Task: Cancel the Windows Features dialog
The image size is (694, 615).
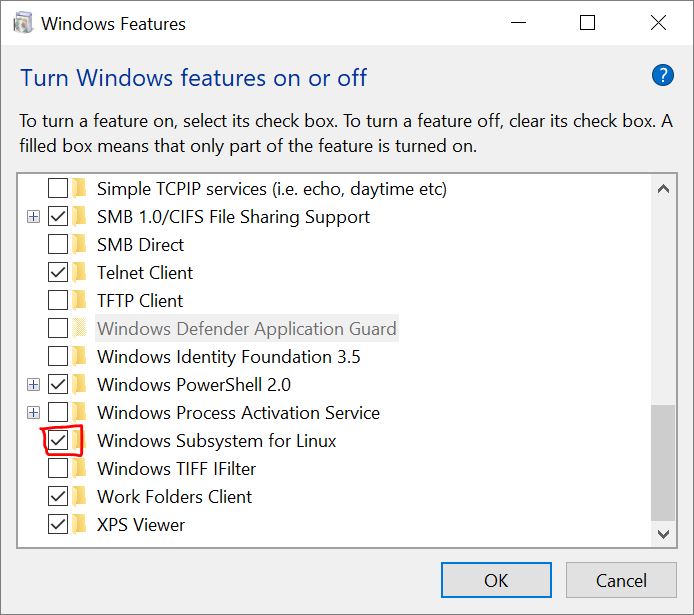Action: [621, 580]
